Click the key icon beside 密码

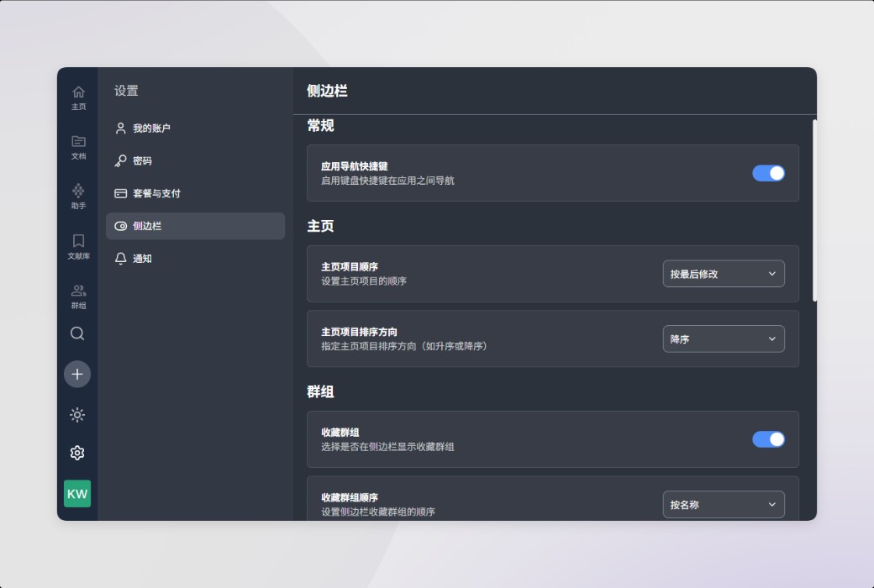pos(120,160)
